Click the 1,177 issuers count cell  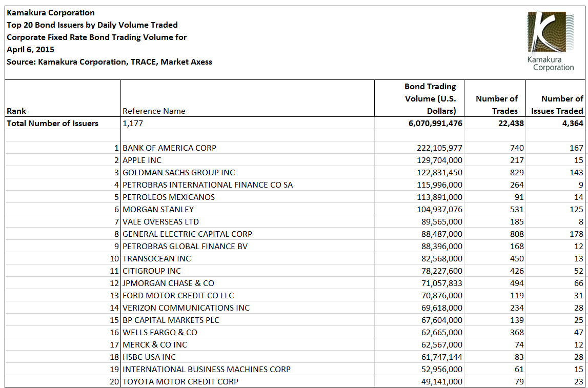(248, 124)
